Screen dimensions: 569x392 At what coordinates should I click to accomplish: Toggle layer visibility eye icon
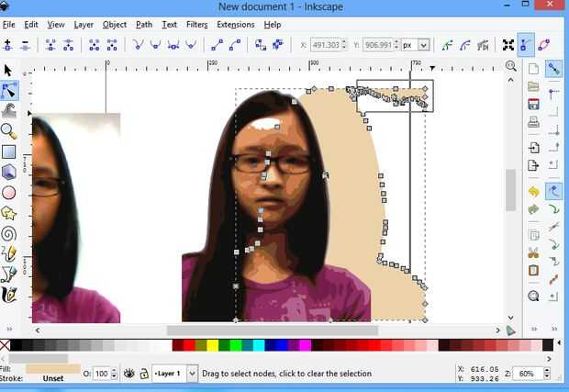coord(128,373)
